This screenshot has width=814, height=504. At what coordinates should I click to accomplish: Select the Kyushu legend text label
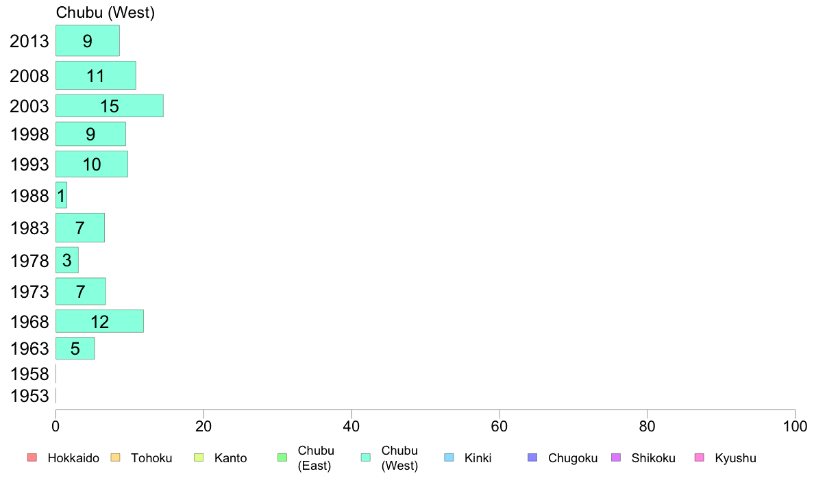(x=735, y=458)
